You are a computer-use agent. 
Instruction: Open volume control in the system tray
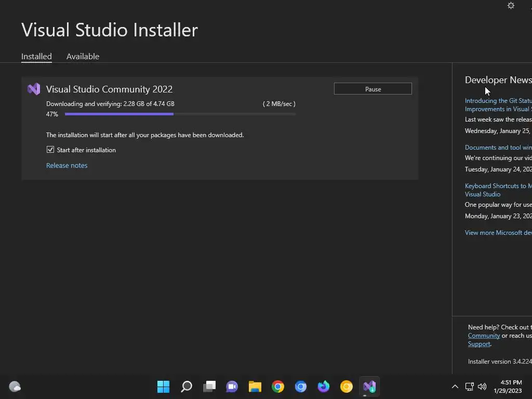point(482,387)
